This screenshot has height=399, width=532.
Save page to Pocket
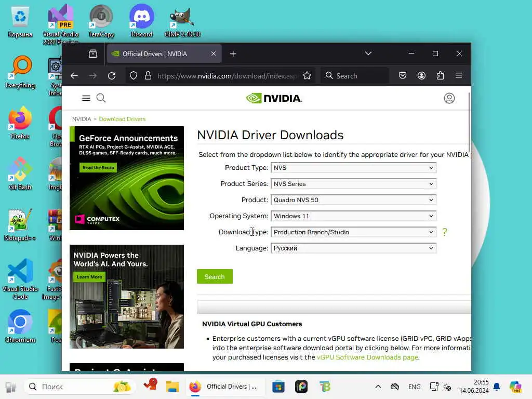tap(403, 75)
